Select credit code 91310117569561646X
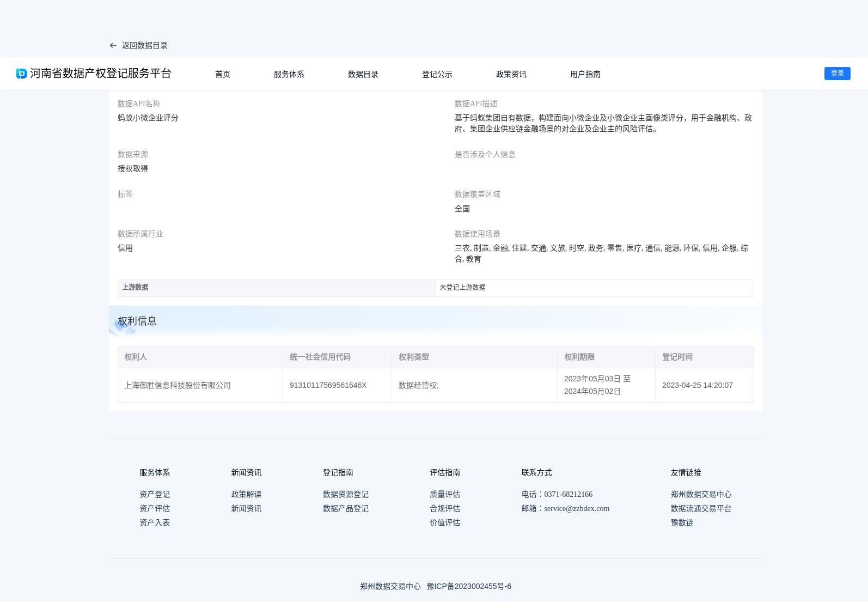This screenshot has width=868, height=602. pyautogui.click(x=328, y=385)
